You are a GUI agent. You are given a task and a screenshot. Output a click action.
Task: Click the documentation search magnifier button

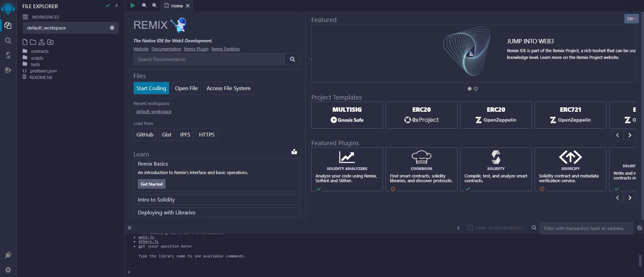293,59
